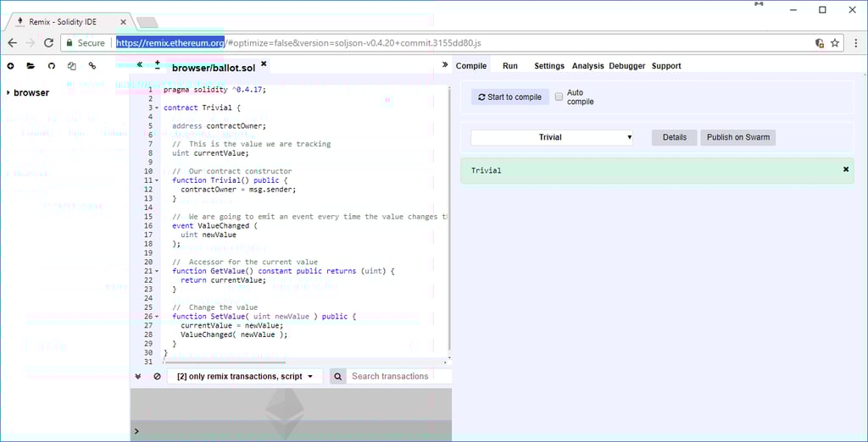Open the Support tab
This screenshot has height=442, width=868.
(666, 66)
